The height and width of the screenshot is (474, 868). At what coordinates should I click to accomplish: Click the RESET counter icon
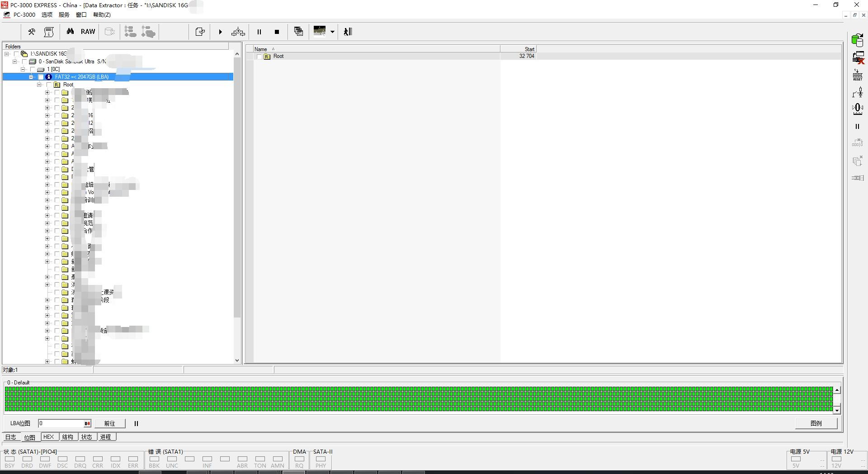[x=858, y=75]
